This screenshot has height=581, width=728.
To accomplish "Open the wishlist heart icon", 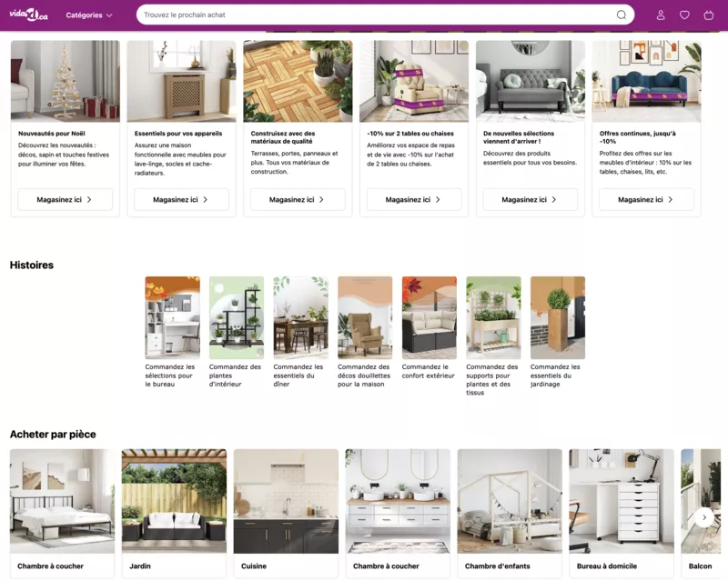I will pyautogui.click(x=684, y=15).
